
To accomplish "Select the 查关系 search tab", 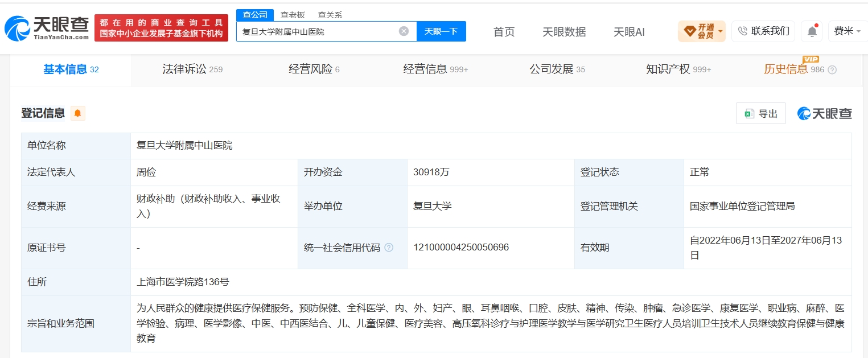I will pyautogui.click(x=330, y=15).
